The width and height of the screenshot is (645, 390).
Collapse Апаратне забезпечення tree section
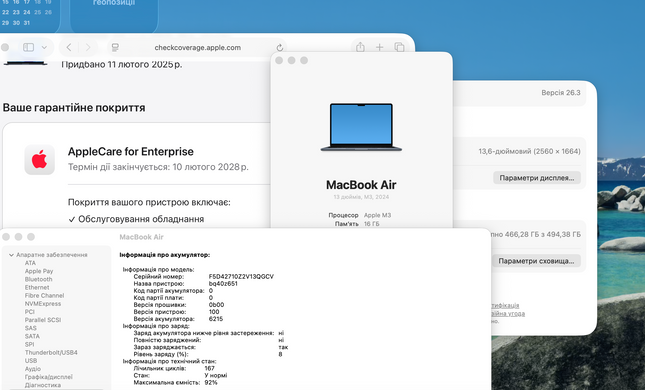pos(12,255)
